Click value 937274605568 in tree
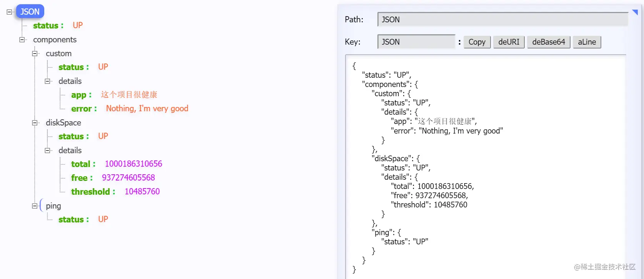The width and height of the screenshot is (644, 279). [x=128, y=178]
